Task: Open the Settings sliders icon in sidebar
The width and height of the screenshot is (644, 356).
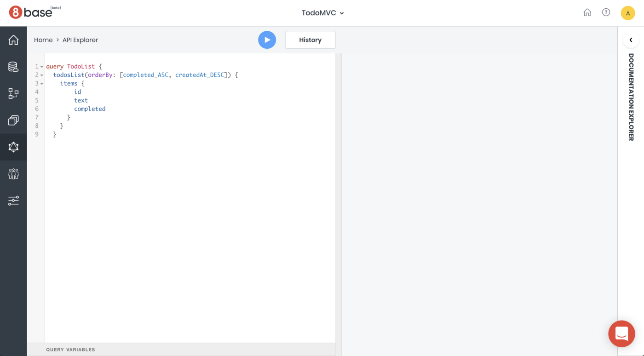Action: tap(13, 201)
